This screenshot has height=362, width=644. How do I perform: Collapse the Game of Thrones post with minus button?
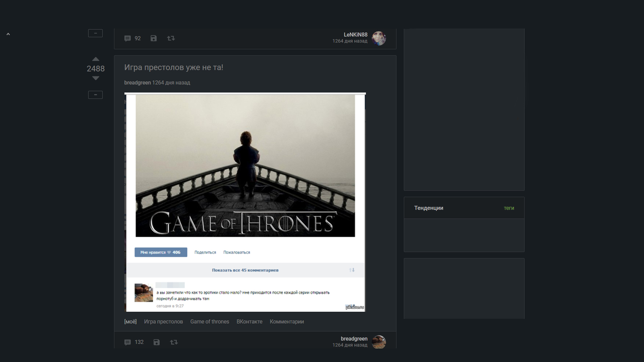(95, 95)
